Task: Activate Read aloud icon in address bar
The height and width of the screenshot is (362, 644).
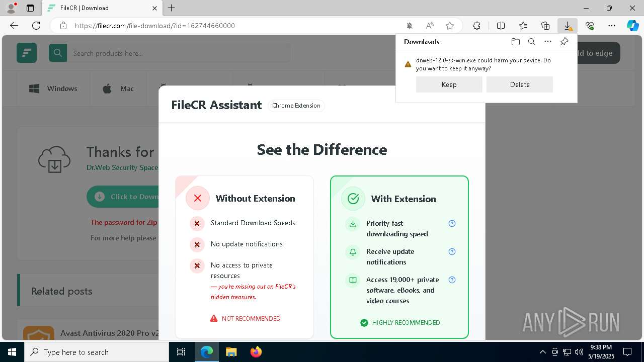Action: click(x=430, y=26)
